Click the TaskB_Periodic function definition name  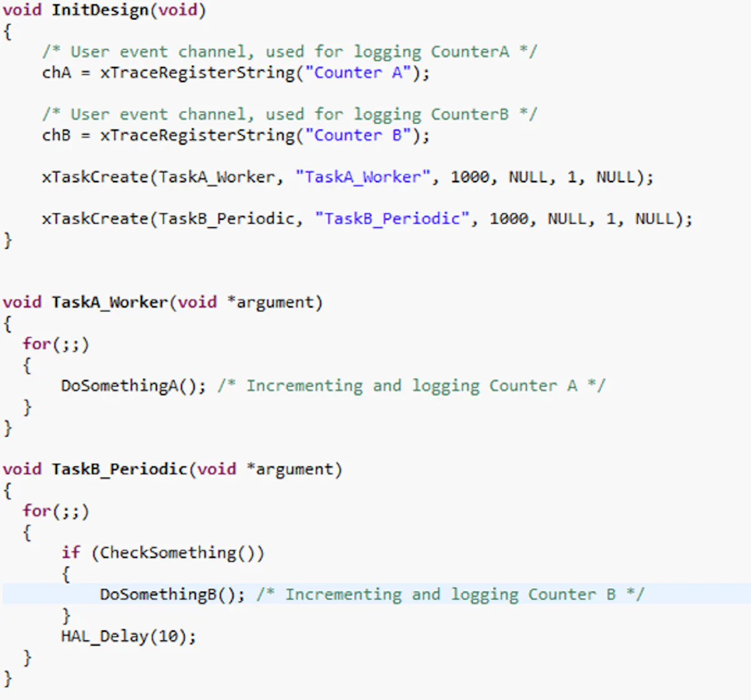pos(120,469)
